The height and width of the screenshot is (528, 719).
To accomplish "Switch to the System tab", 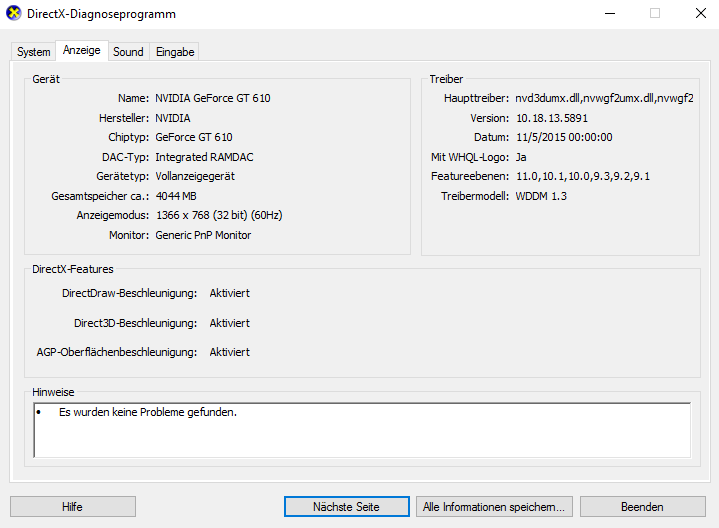I will 33,52.
